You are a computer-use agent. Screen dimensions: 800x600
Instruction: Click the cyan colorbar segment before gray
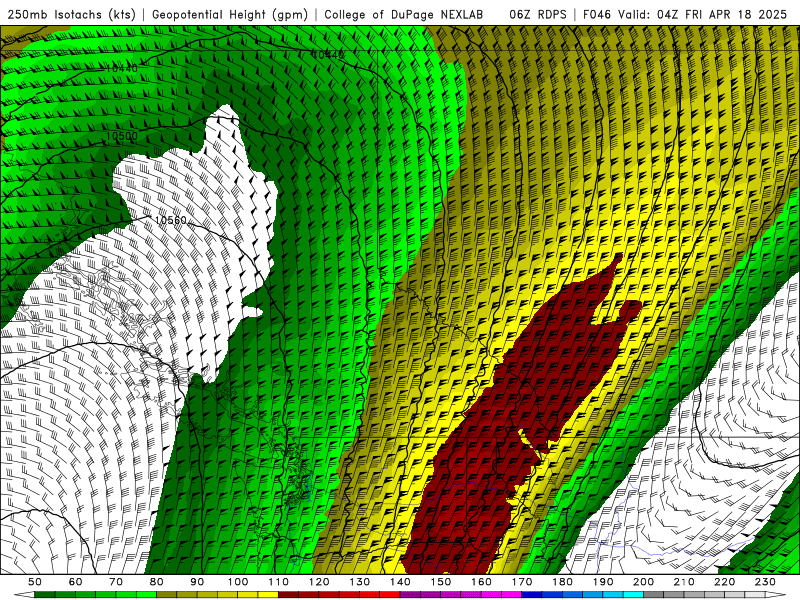[633, 595]
